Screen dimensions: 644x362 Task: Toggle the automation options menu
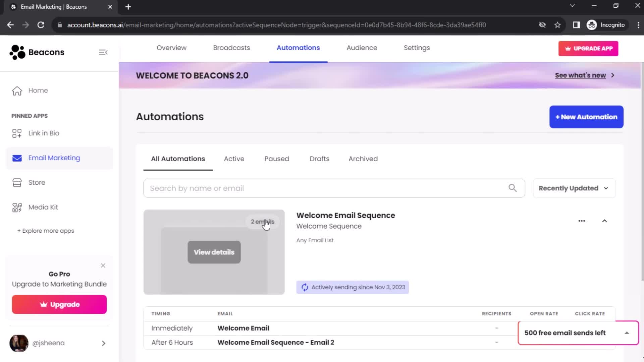click(582, 221)
